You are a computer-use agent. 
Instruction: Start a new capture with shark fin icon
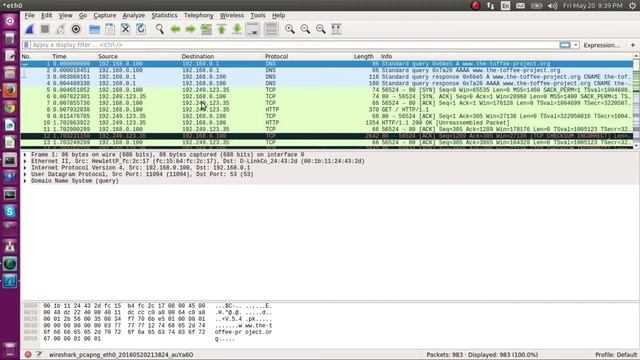30,29
